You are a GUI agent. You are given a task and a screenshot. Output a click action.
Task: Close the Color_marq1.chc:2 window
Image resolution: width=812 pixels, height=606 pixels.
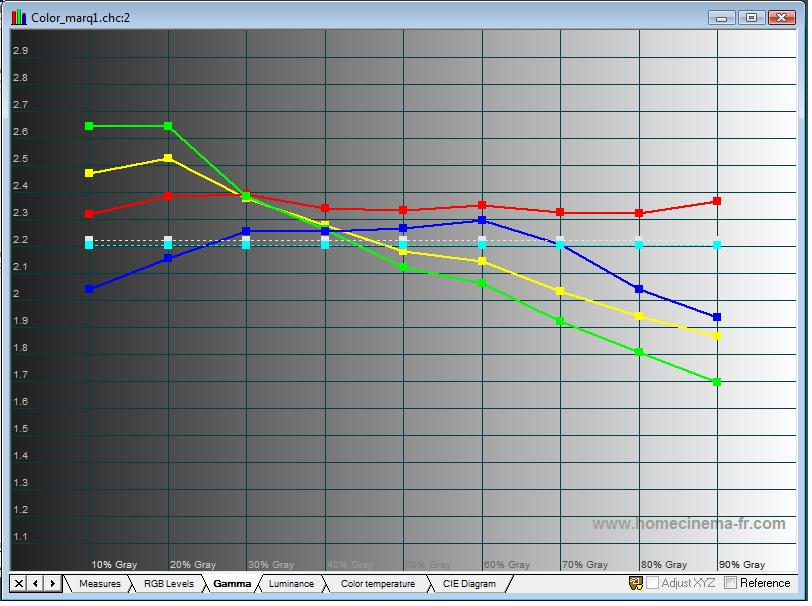coord(781,18)
